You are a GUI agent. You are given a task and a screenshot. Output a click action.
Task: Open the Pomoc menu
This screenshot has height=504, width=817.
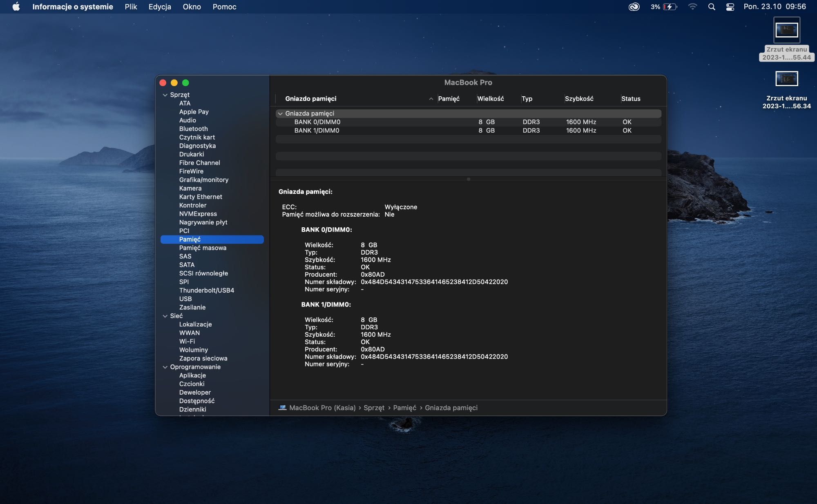pyautogui.click(x=224, y=7)
